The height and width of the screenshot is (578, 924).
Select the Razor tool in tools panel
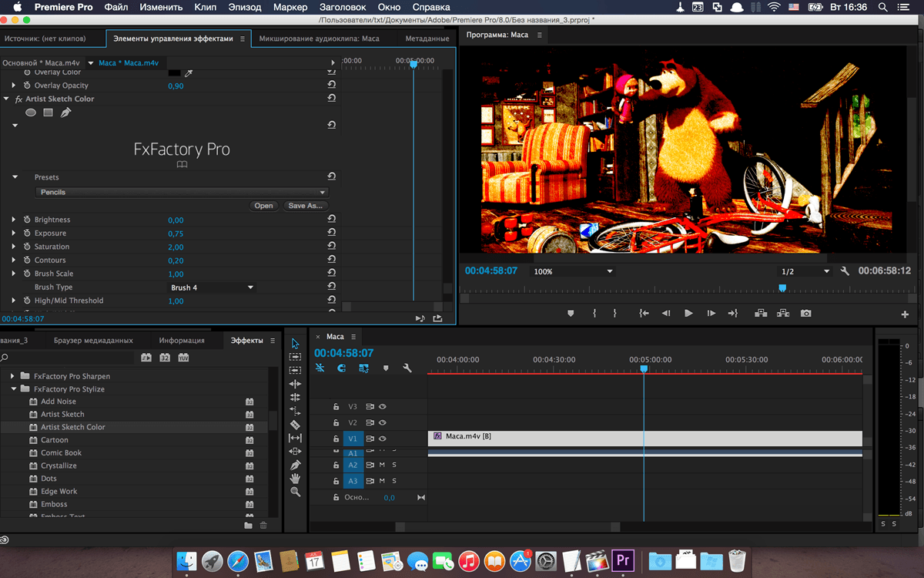tap(296, 425)
